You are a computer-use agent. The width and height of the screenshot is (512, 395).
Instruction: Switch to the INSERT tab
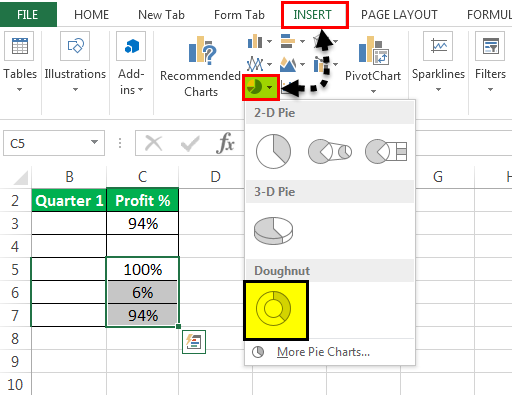pos(313,15)
